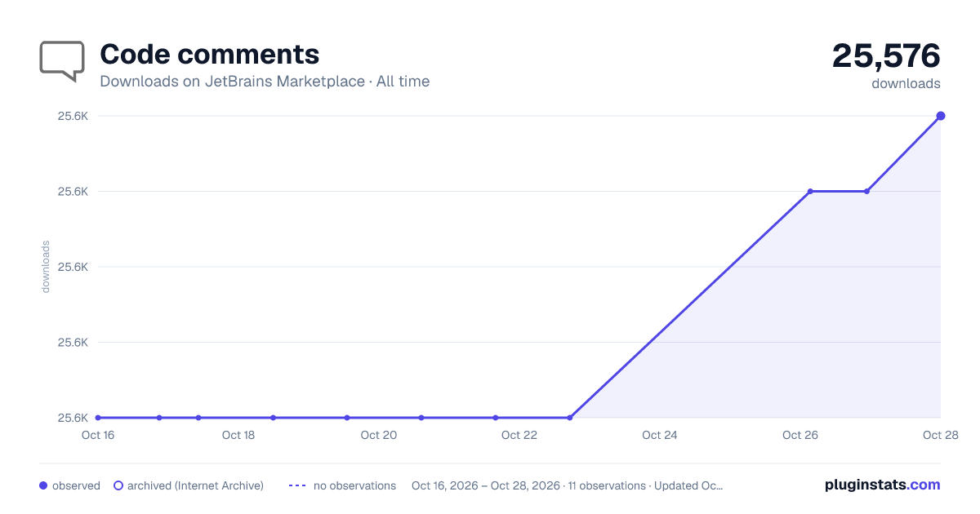
Task: Click the downloads caption under 25,576
Action: click(x=906, y=83)
